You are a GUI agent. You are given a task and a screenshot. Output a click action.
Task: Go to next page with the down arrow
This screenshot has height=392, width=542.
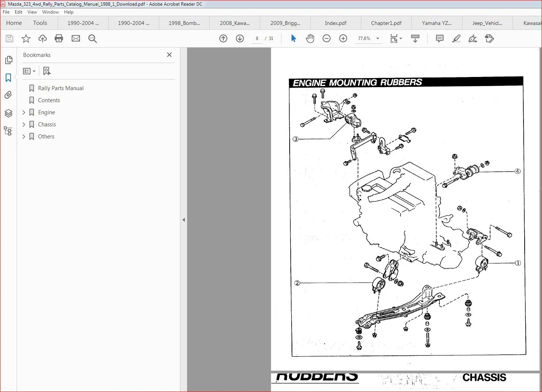click(240, 38)
